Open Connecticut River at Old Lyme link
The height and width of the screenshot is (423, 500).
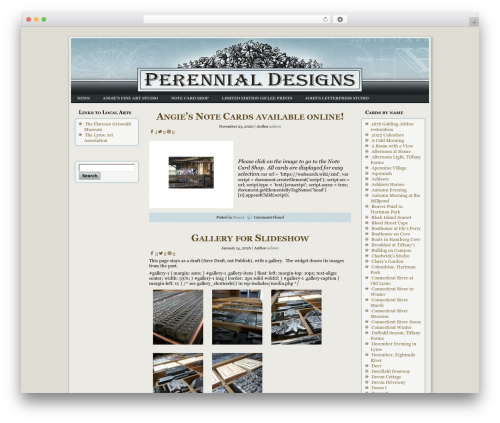[x=392, y=281]
